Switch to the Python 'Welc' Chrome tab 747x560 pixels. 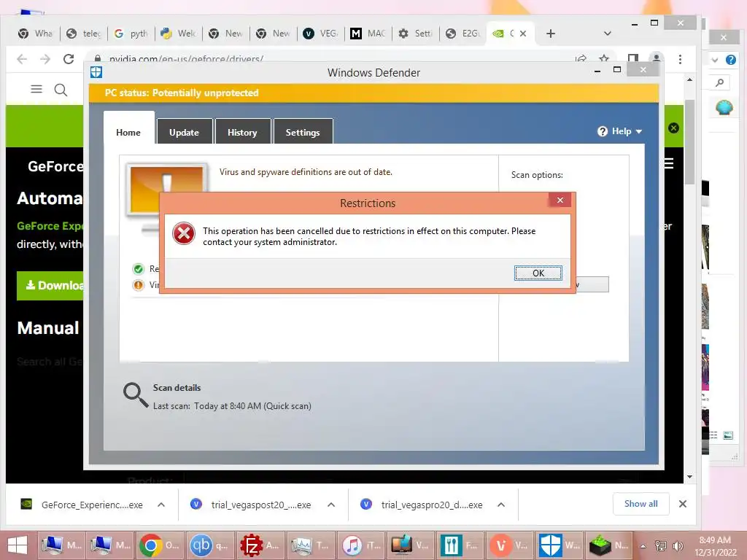click(x=178, y=34)
